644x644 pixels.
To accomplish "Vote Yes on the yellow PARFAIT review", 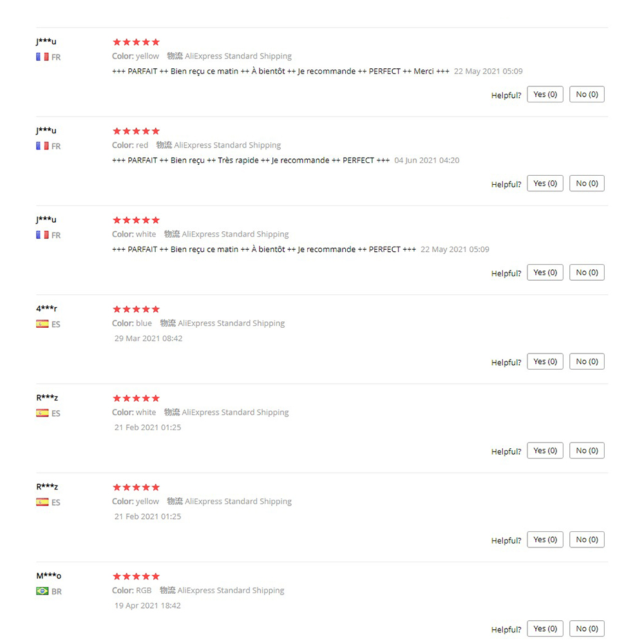I will (x=545, y=95).
